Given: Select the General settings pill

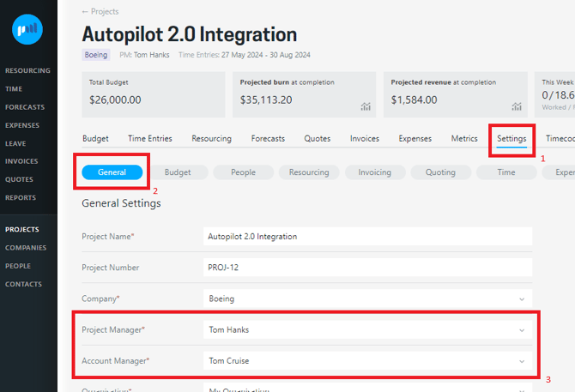Looking at the screenshot, I should click(x=112, y=172).
